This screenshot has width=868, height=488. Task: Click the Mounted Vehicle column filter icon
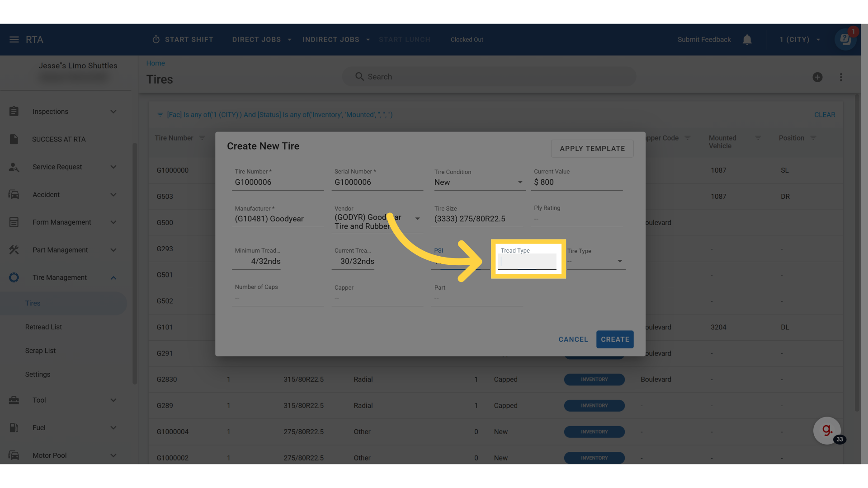tap(758, 138)
